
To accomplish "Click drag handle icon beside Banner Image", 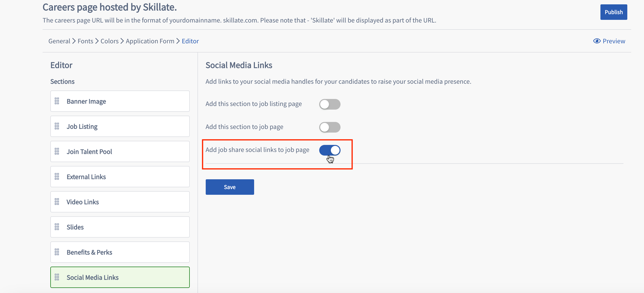I will (x=57, y=101).
